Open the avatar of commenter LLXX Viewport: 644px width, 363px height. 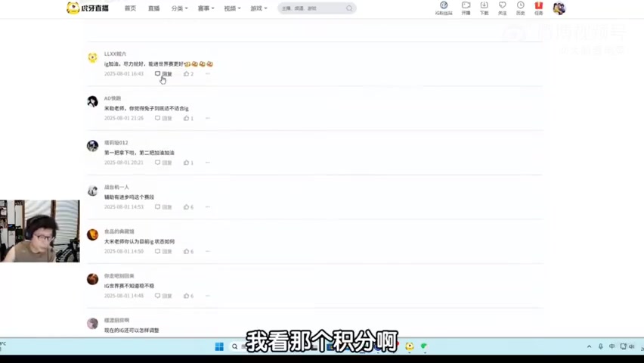[92, 57]
